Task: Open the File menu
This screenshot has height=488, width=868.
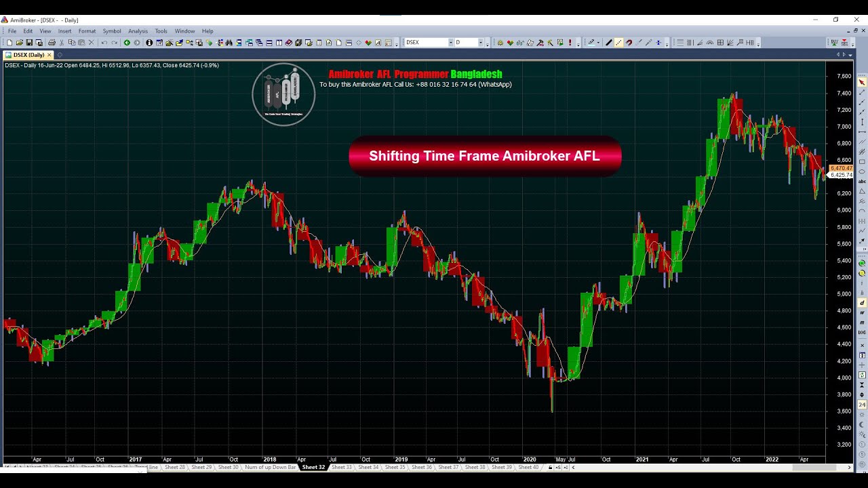Action: [x=12, y=31]
